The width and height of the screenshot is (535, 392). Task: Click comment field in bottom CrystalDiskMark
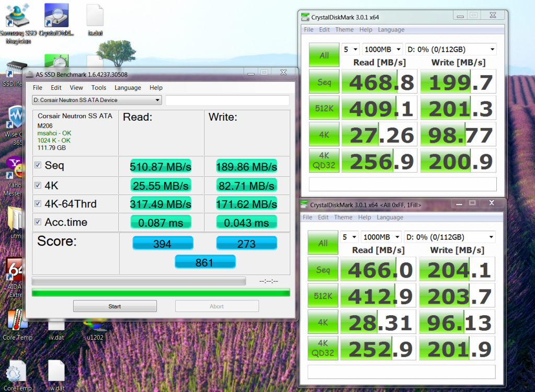pyautogui.click(x=401, y=372)
